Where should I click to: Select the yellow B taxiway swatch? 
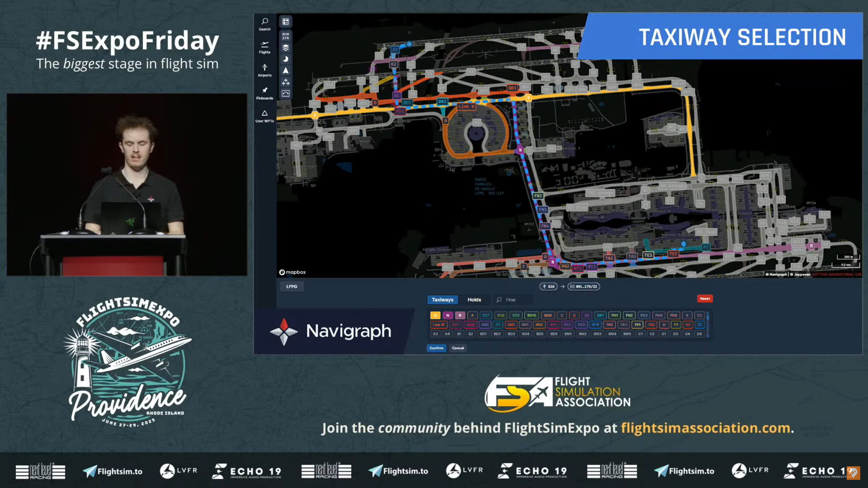pos(435,315)
